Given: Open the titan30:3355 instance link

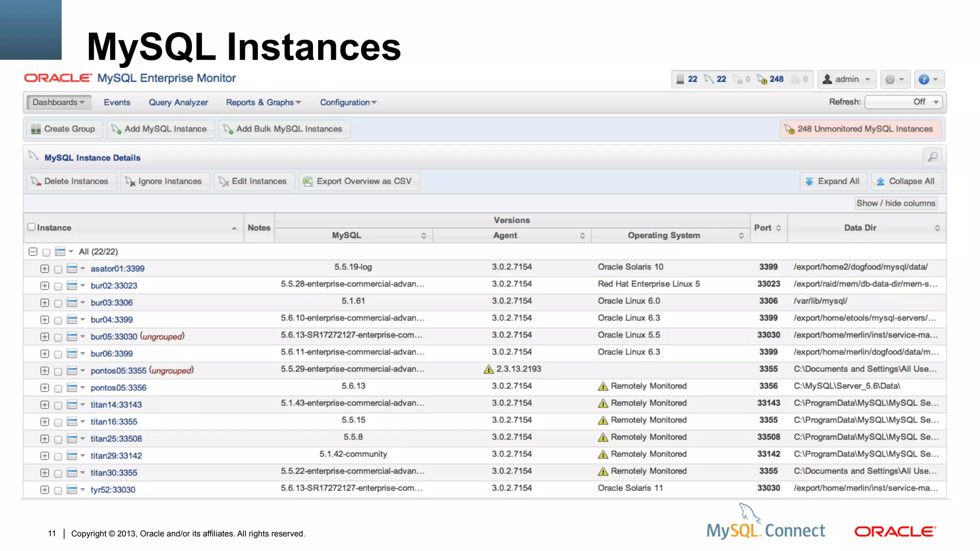Looking at the screenshot, I should click(114, 473).
